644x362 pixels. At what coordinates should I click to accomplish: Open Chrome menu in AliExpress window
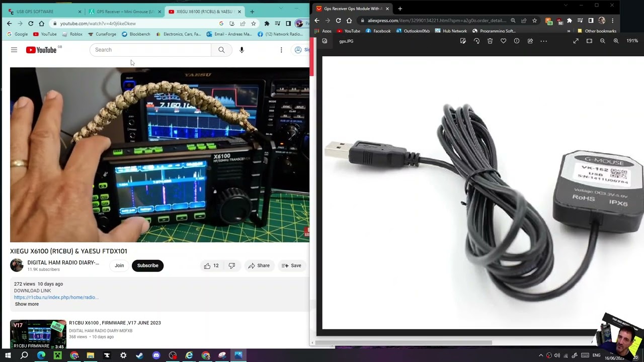(612, 21)
